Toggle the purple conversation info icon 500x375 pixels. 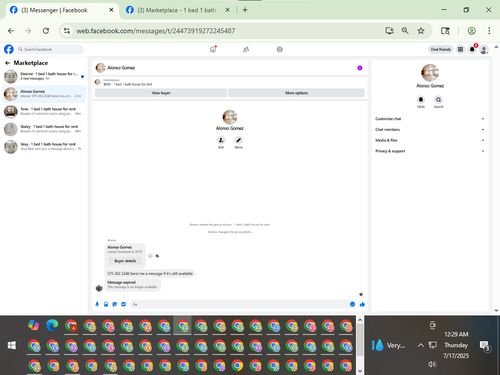coord(360,68)
